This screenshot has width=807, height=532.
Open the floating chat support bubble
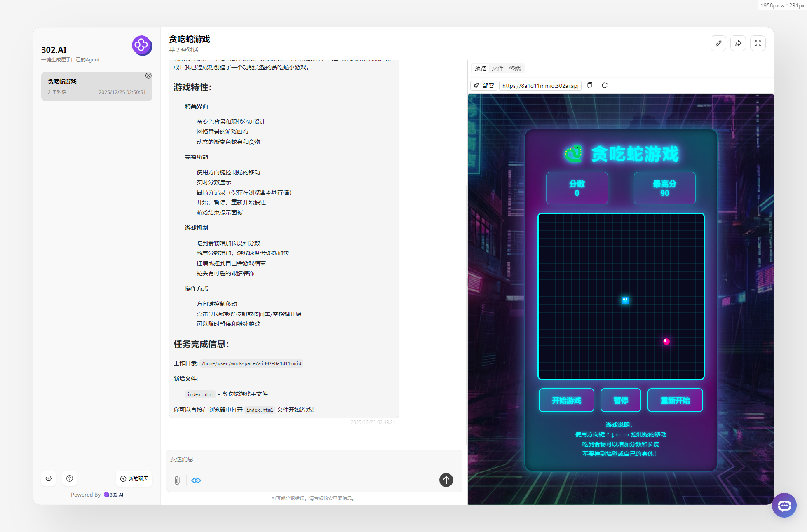tap(784, 505)
